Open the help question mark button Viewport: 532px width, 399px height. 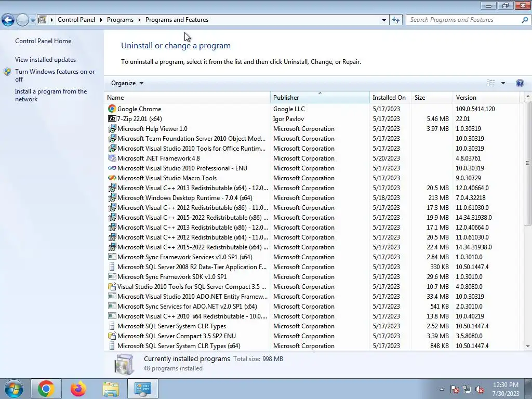click(x=520, y=83)
